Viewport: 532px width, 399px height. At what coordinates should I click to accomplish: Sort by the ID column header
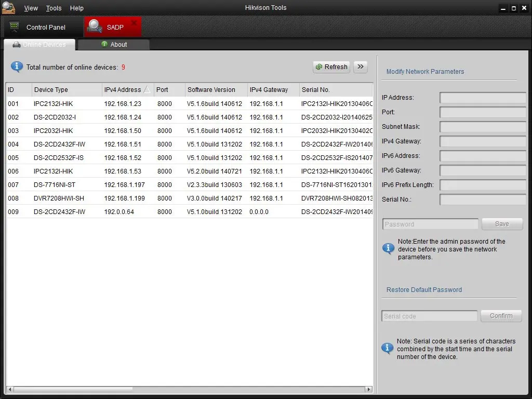point(19,90)
